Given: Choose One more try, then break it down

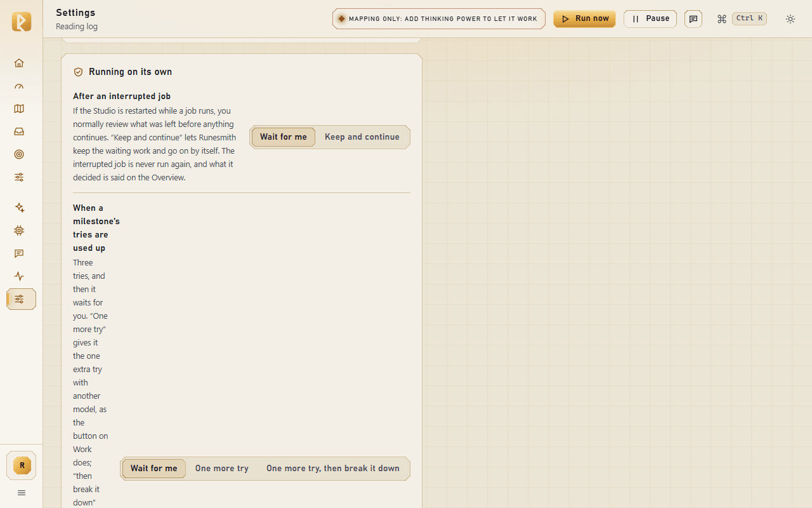Looking at the screenshot, I should click(333, 469).
